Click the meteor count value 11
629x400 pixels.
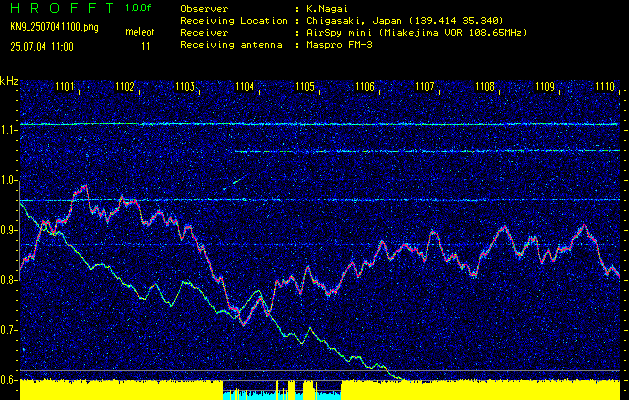(146, 47)
